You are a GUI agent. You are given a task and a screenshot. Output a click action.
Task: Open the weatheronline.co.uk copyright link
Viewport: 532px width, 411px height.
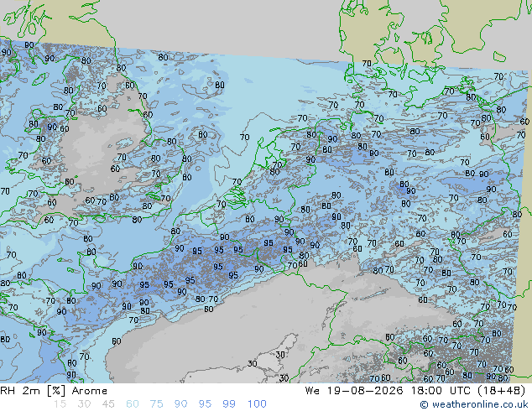(474, 404)
